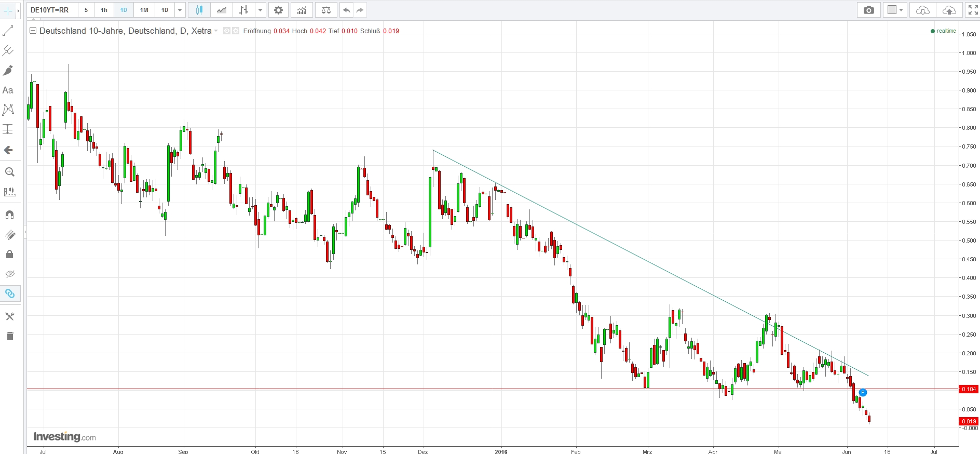Screen dimensions: 980x454
Task: Open the drawing tools settings wrench icon
Action: click(9, 316)
